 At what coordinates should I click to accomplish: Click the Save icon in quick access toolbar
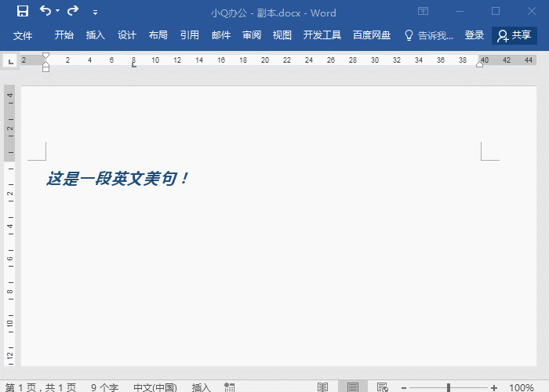23,11
